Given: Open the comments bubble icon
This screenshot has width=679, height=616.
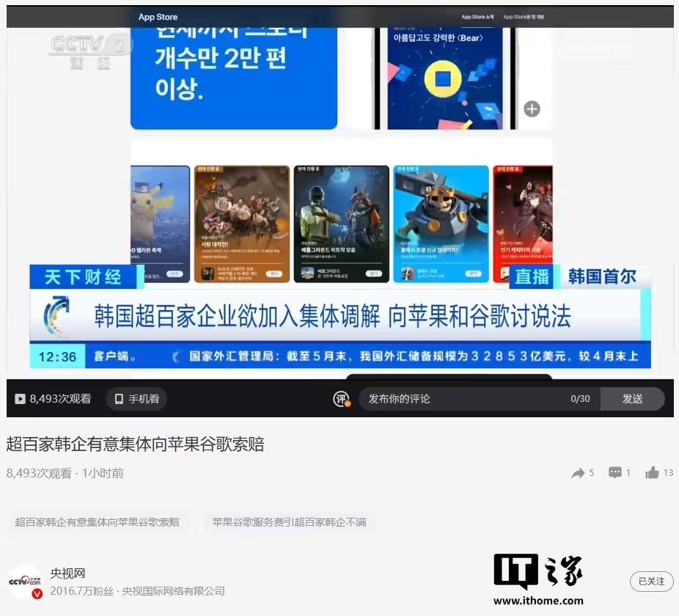Looking at the screenshot, I should point(615,472).
